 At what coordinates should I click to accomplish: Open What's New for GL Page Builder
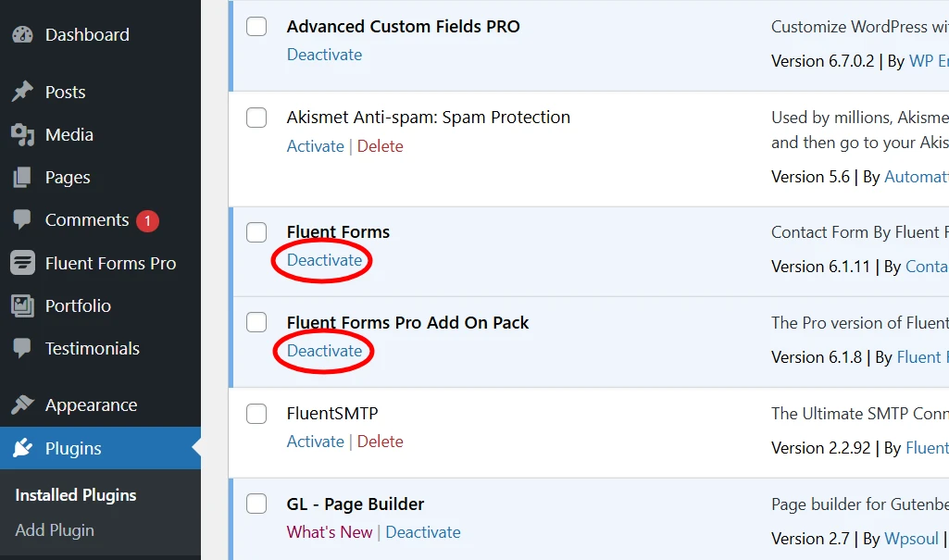click(329, 531)
